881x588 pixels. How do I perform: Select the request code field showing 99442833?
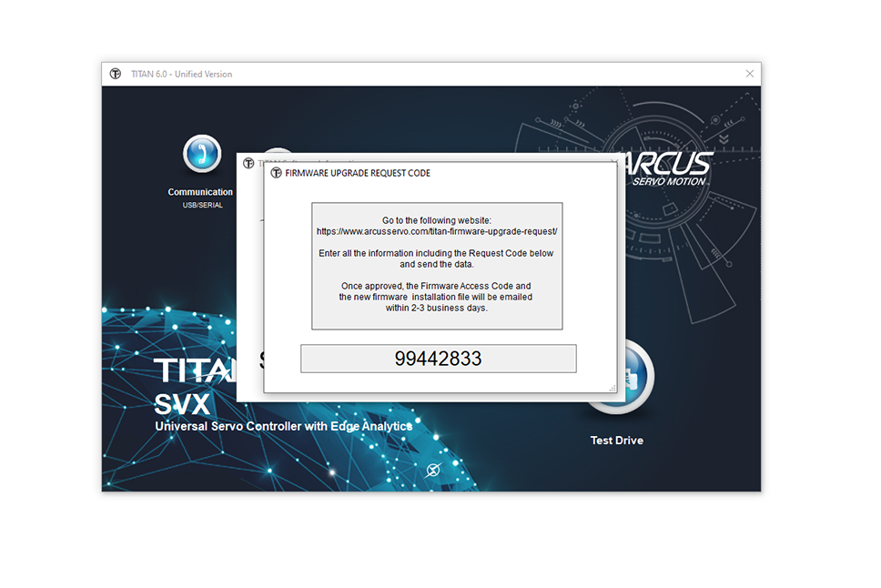pos(438,359)
